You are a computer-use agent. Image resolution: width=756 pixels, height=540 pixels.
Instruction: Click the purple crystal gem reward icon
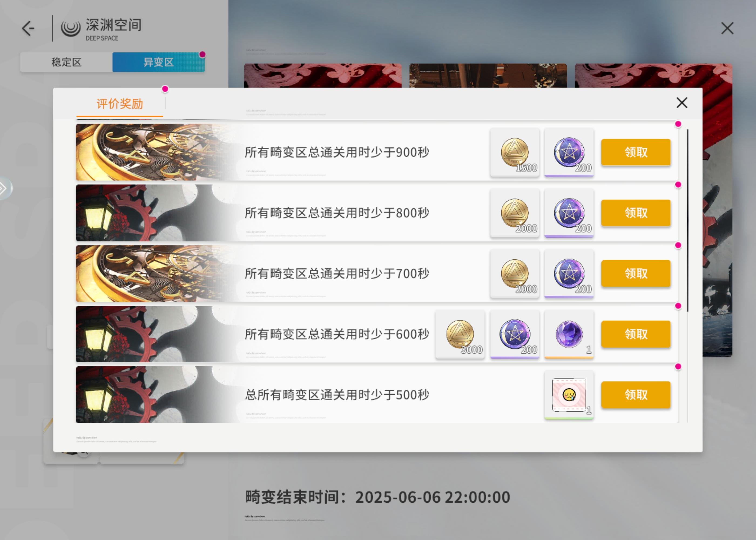[x=569, y=334]
